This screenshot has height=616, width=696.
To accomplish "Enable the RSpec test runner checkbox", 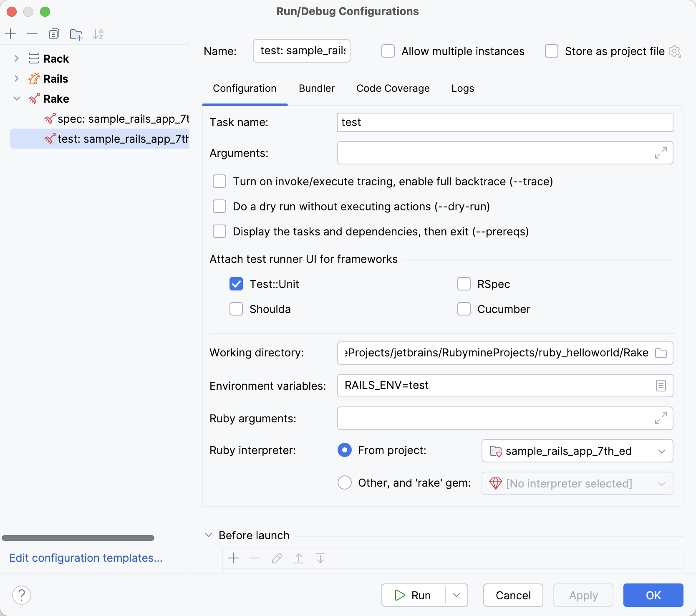I will tap(464, 284).
